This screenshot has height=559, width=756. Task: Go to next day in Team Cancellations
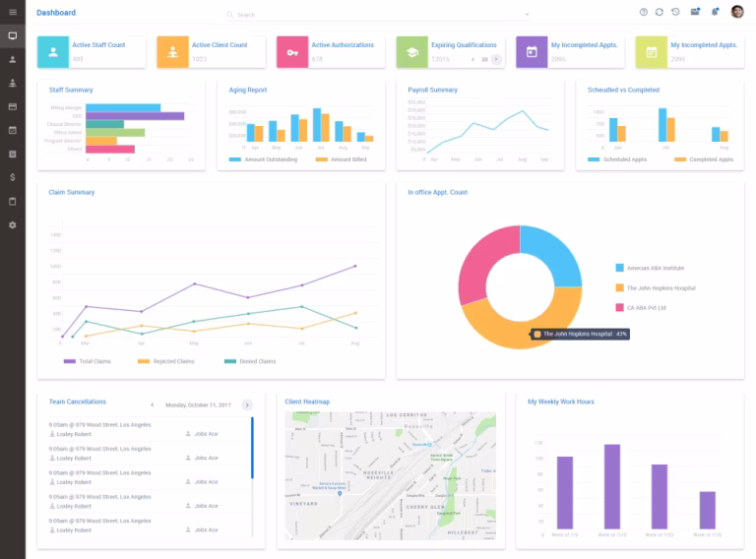point(247,404)
